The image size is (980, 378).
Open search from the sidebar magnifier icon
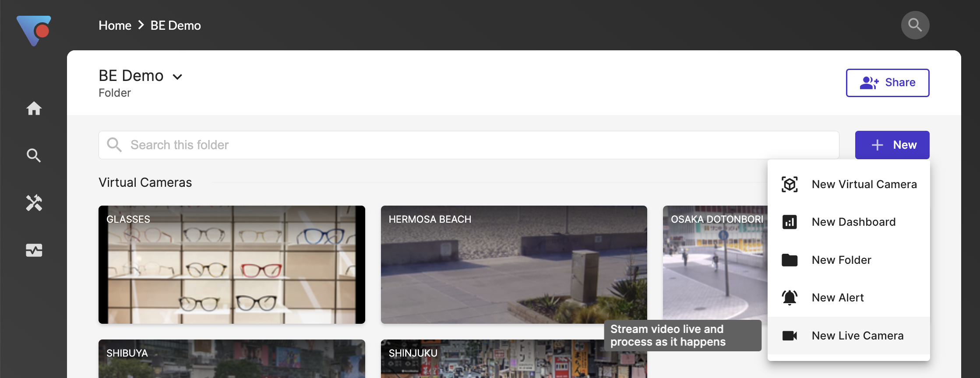(34, 155)
